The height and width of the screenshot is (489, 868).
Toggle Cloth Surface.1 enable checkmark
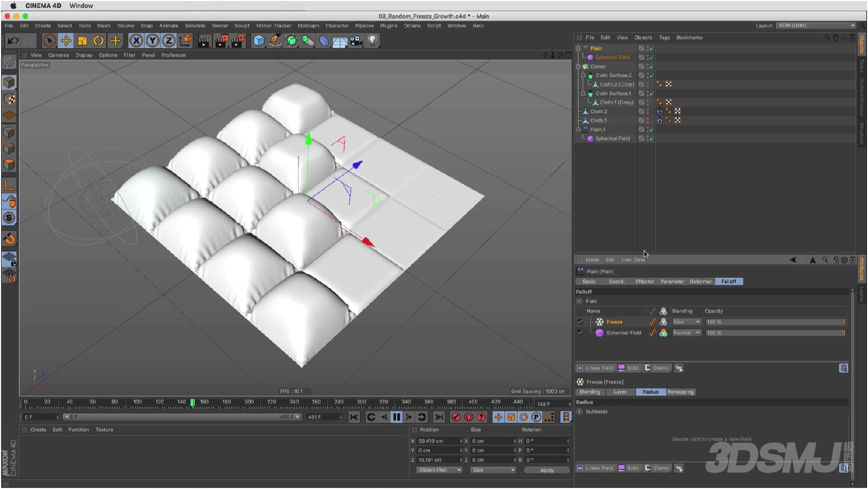[x=652, y=93]
